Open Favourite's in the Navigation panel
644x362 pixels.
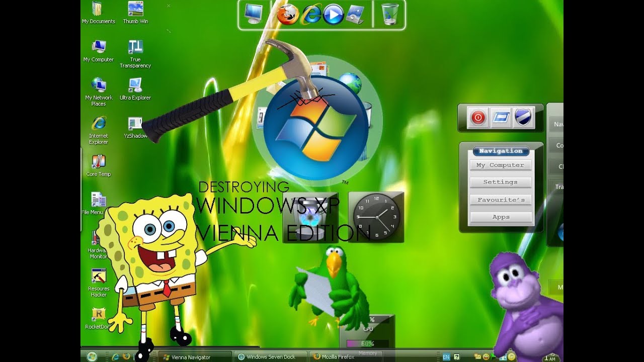[x=501, y=200]
